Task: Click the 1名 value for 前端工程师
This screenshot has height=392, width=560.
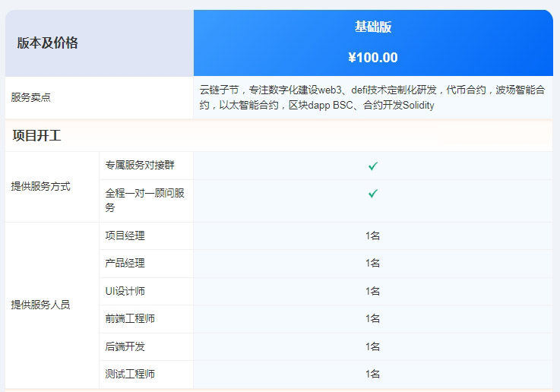Action: click(372, 319)
